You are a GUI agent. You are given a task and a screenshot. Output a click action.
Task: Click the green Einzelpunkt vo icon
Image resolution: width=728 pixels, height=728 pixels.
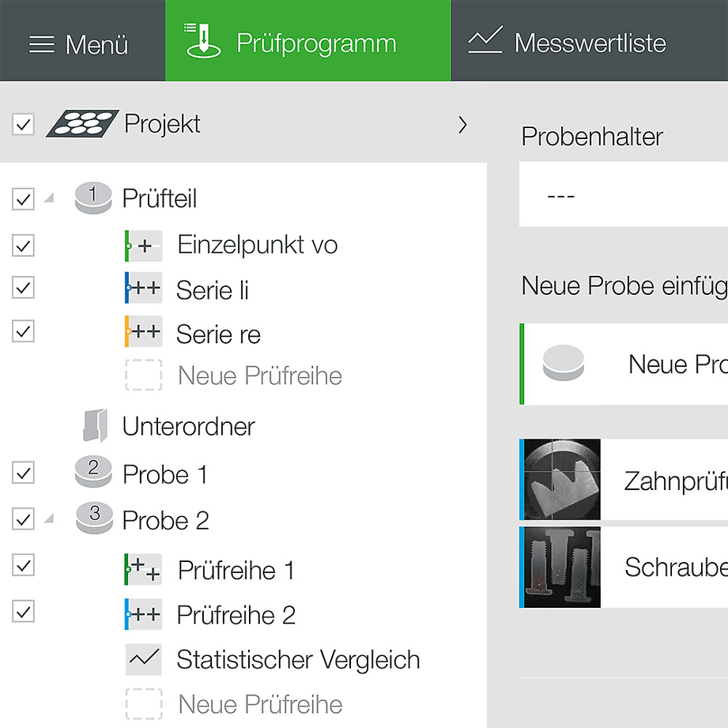[143, 246]
